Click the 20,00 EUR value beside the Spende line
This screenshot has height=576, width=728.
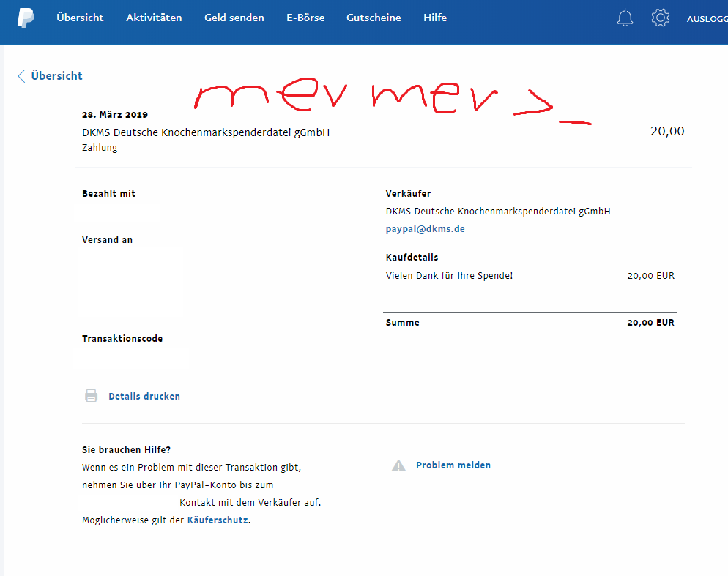pos(651,276)
